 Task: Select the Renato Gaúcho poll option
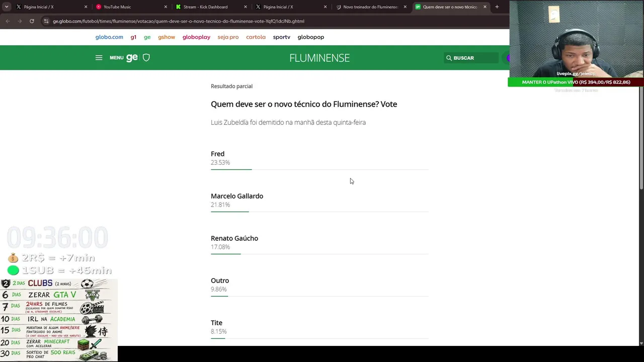coord(234,238)
